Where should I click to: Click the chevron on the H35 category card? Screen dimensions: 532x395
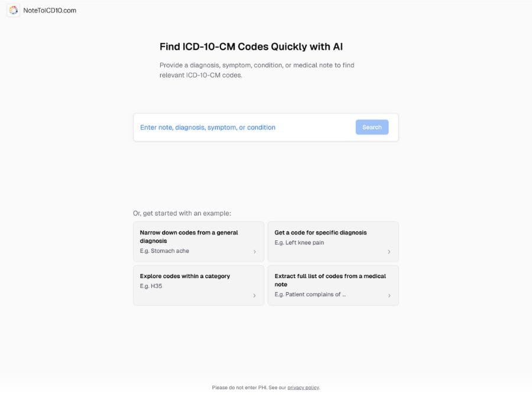coord(255,295)
